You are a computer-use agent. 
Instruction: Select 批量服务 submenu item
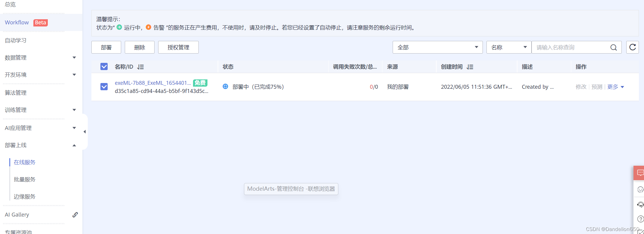coord(25,180)
